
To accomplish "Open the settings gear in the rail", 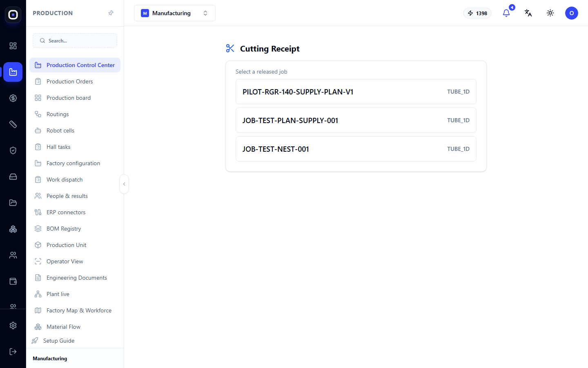I will click(13, 325).
